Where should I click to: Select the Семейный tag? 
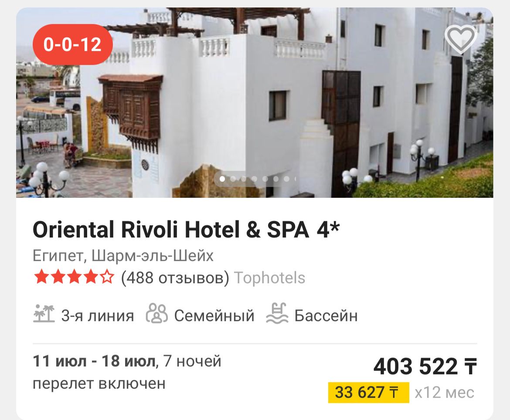pos(214,315)
